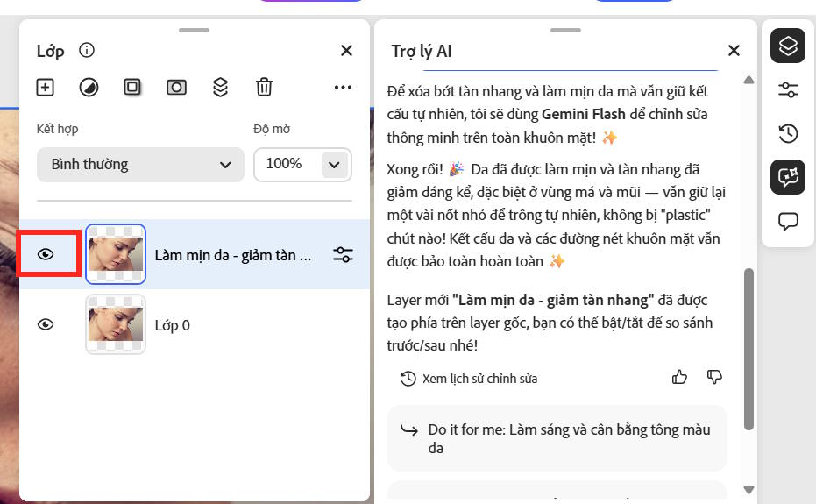This screenshot has width=816, height=504.
Task: Select layer name Làm mịn da - giảm tàn
Action: click(232, 255)
